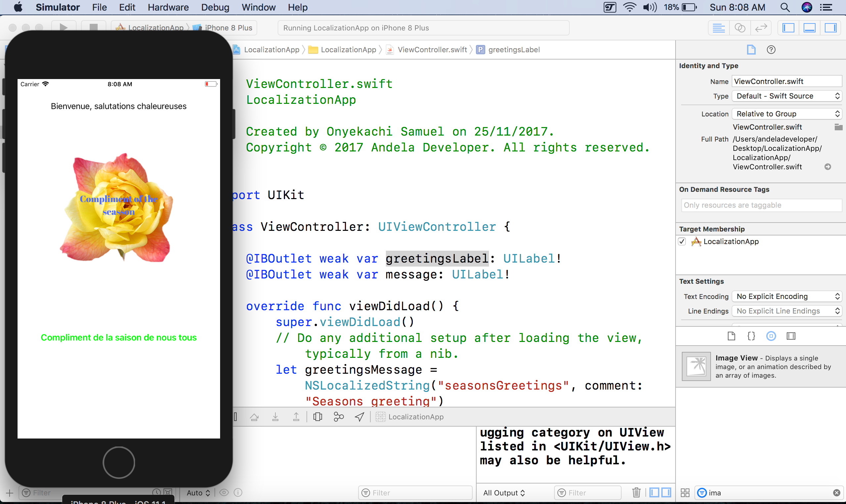Screen dimensions: 846x504
Task: Open the Assistant editor icon
Action: tap(740, 28)
